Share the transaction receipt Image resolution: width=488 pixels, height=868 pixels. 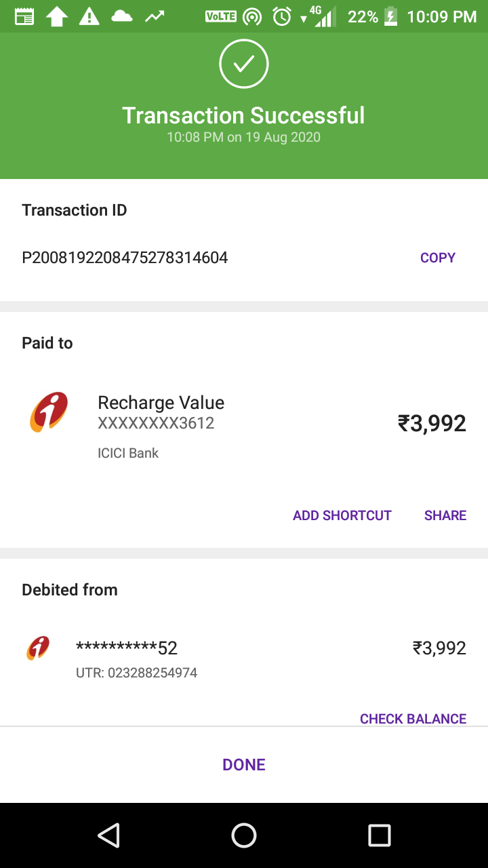(x=445, y=515)
